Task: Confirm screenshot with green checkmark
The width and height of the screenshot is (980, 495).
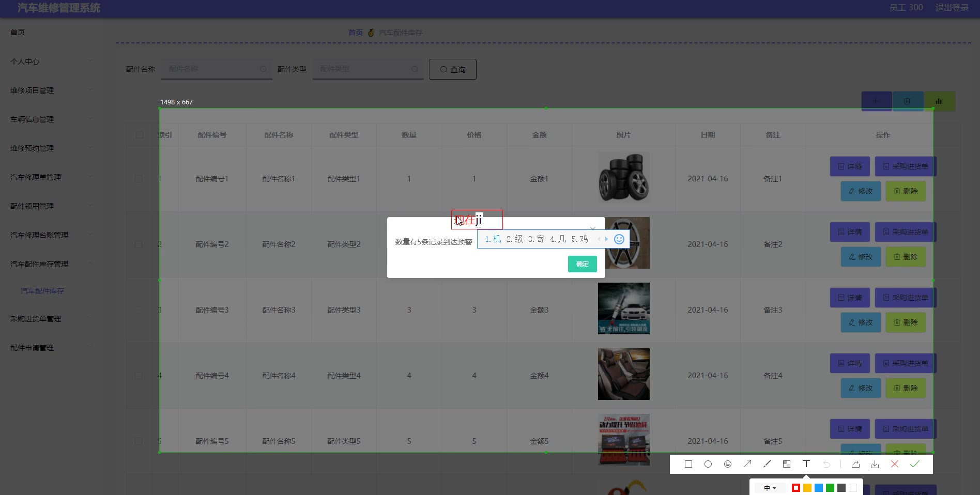Action: pyautogui.click(x=914, y=464)
